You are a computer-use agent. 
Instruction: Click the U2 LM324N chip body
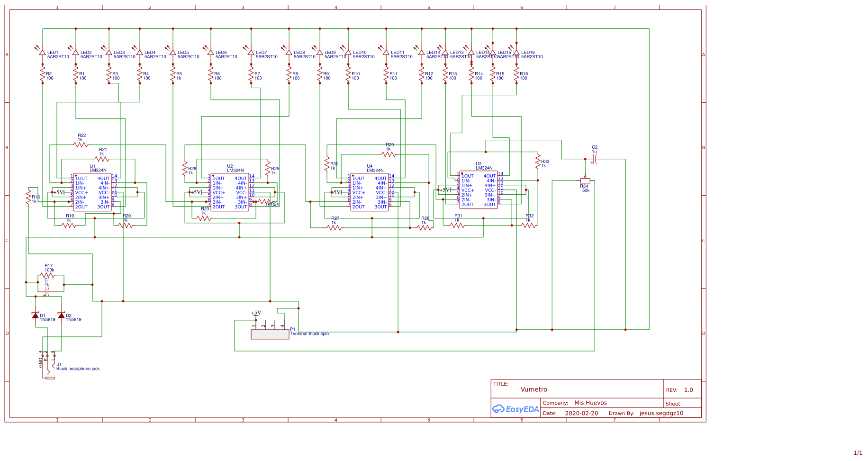[230, 192]
